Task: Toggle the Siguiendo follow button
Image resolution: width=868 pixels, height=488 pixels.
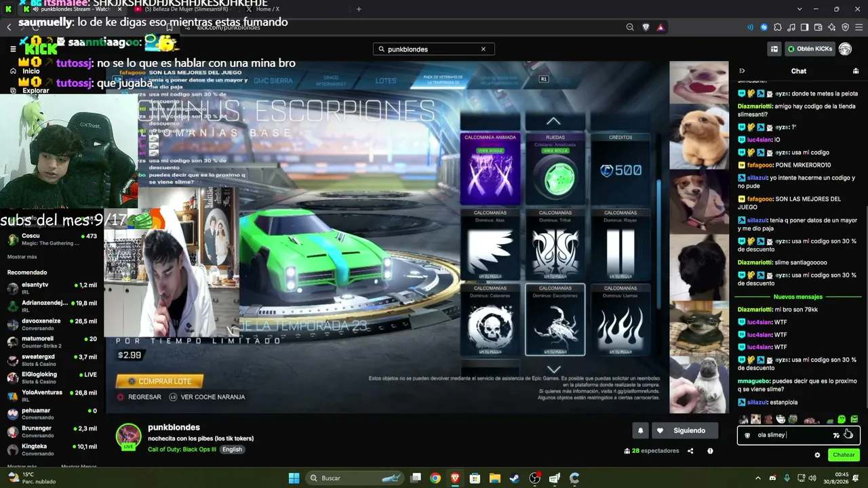Action: point(684,430)
